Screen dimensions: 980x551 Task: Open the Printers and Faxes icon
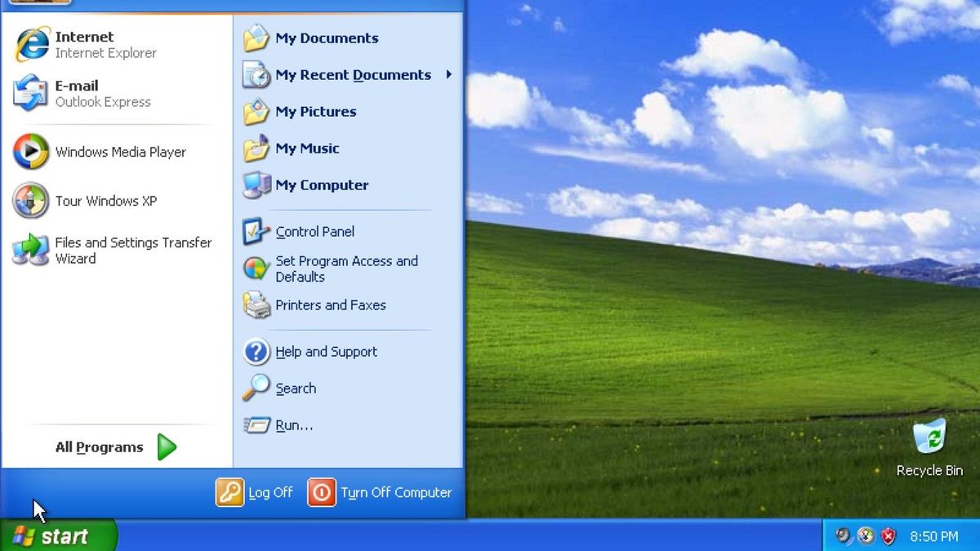click(x=256, y=305)
